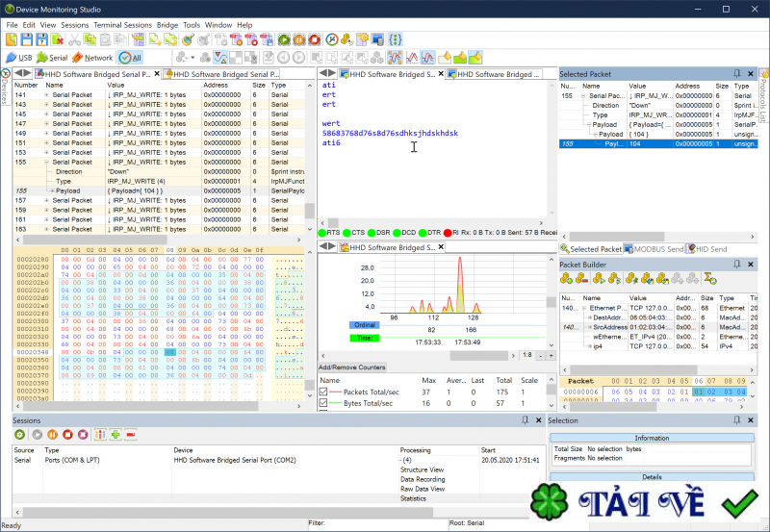The height and width of the screenshot is (532, 770).
Task: Expand the Payload row under packet 155
Action: pos(53,191)
